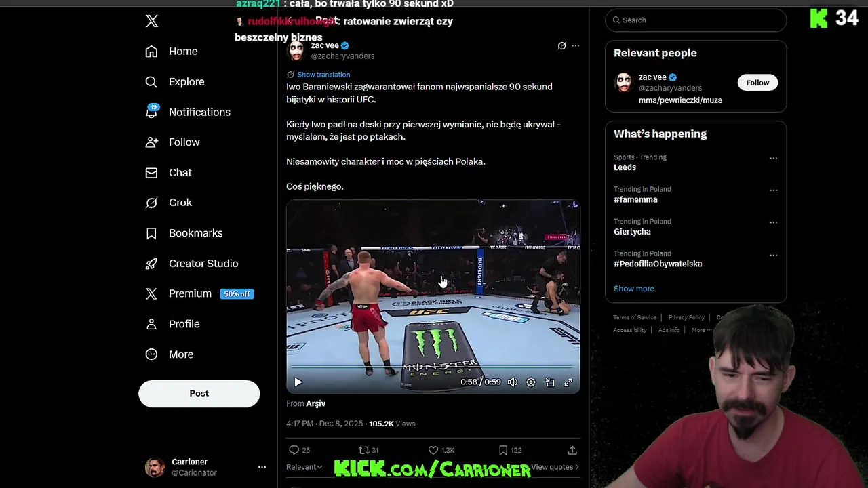Click the X logo icon
Viewport: 868px width, 488px height.
click(152, 21)
